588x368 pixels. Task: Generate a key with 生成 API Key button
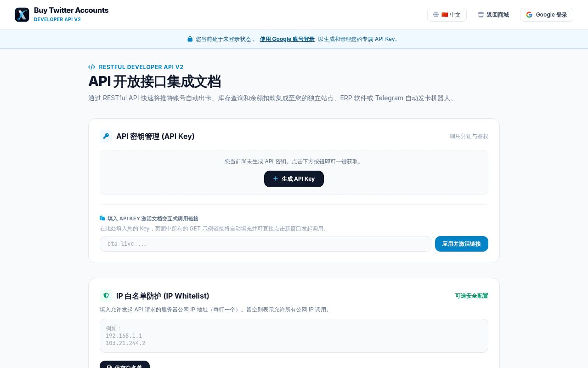pyautogui.click(x=294, y=179)
